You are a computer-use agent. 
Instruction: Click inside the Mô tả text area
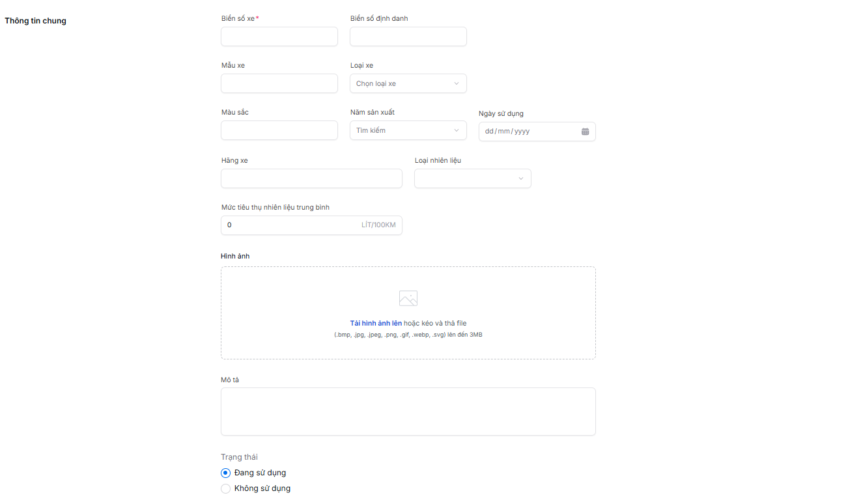pyautogui.click(x=408, y=412)
